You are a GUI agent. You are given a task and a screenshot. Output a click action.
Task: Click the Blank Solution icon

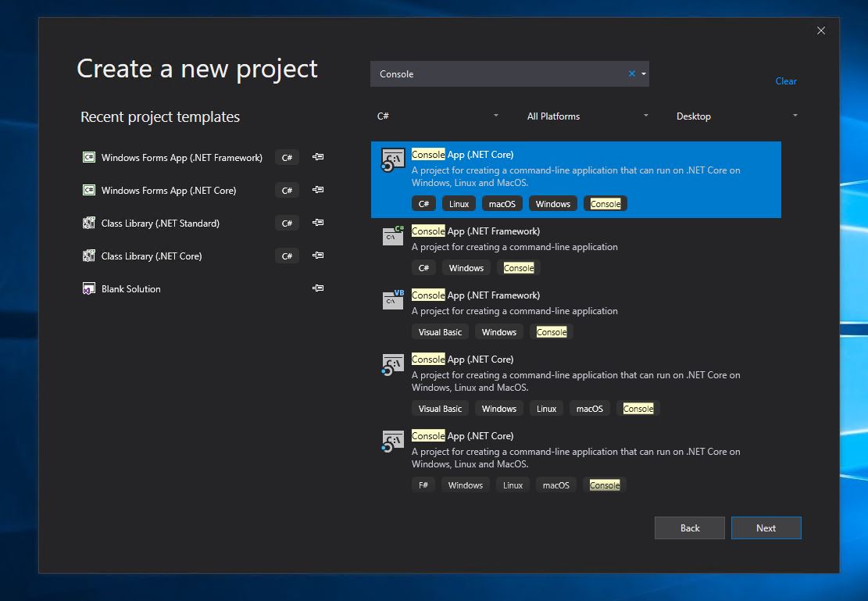tap(88, 288)
